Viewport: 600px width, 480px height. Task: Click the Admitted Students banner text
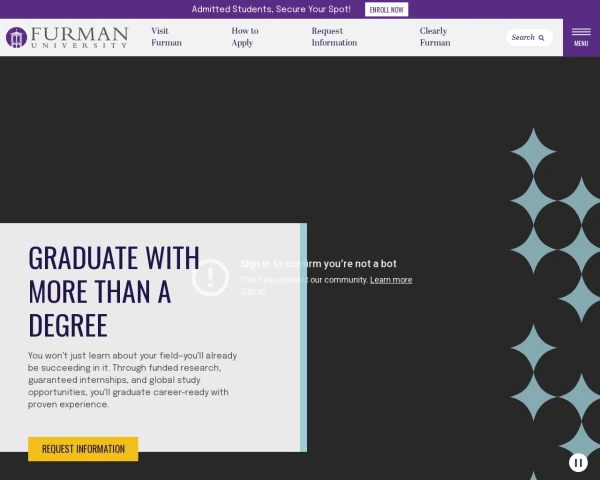271,9
